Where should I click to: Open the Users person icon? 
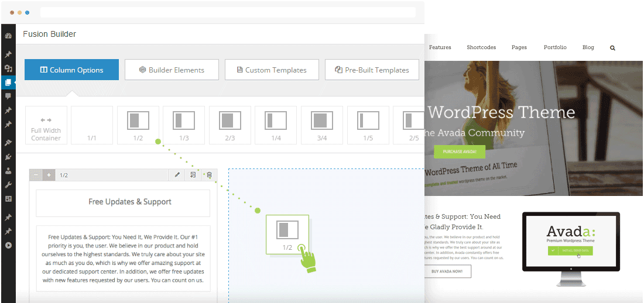[8, 171]
